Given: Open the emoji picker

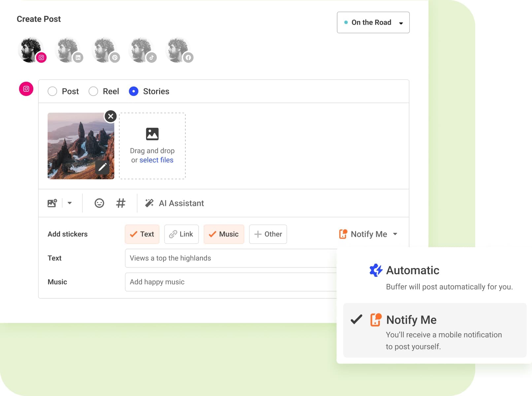Looking at the screenshot, I should coord(99,203).
